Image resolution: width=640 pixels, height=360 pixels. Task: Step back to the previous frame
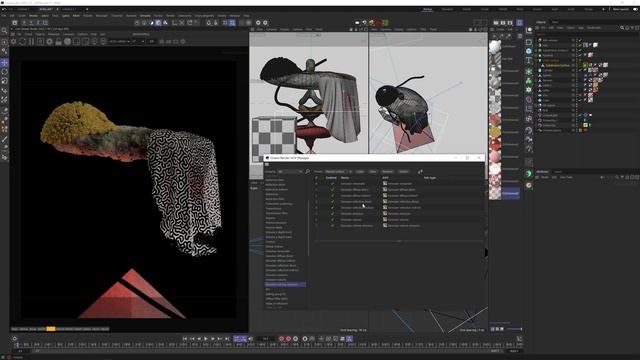[199, 339]
